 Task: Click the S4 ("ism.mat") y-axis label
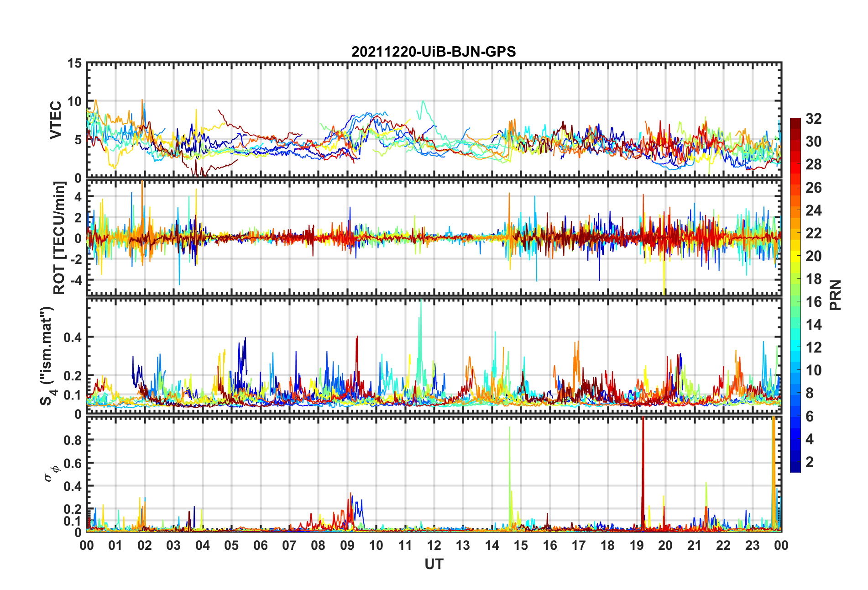47,356
